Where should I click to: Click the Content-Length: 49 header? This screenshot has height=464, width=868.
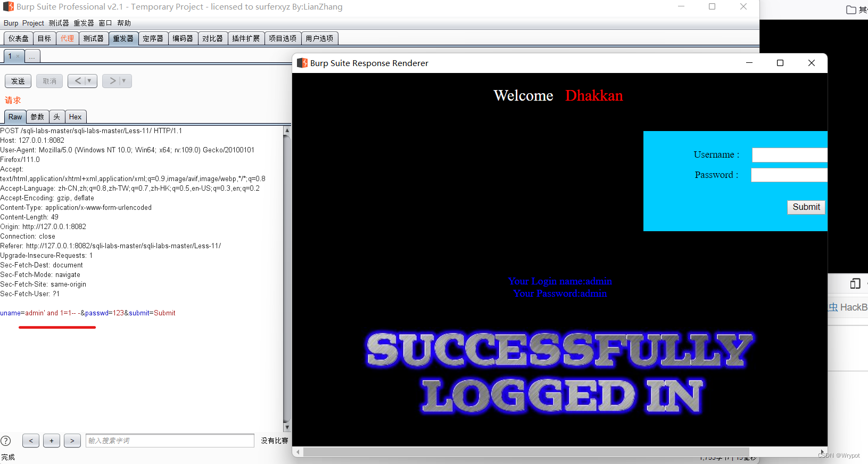click(x=29, y=217)
